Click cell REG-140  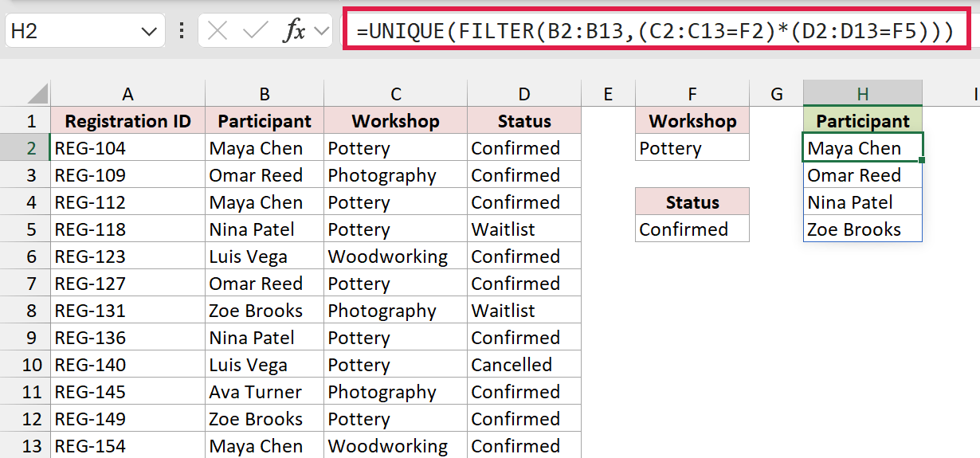[x=127, y=365]
